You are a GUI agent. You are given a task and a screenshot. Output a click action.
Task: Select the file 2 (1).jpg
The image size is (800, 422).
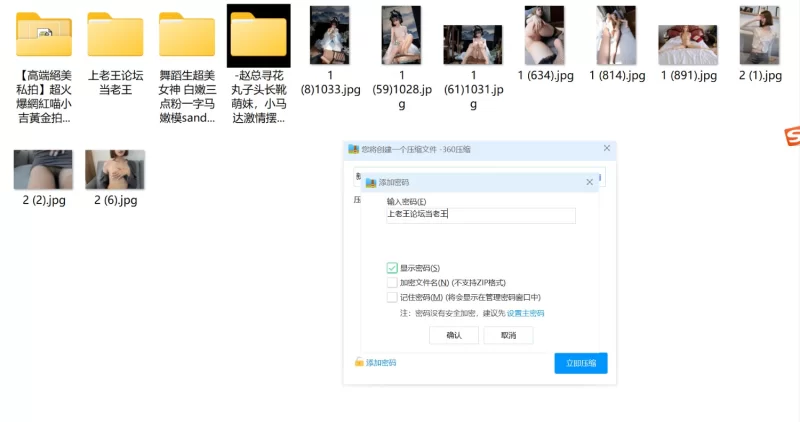point(760,35)
